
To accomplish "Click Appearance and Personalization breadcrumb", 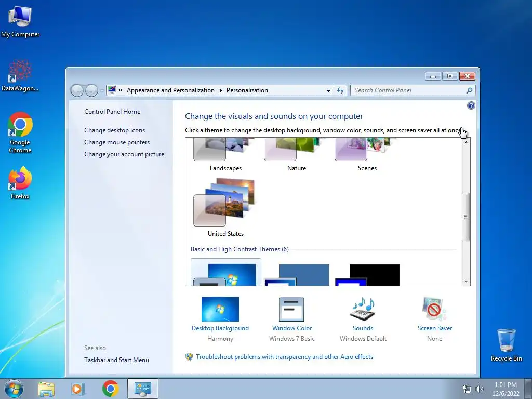I will [x=170, y=90].
